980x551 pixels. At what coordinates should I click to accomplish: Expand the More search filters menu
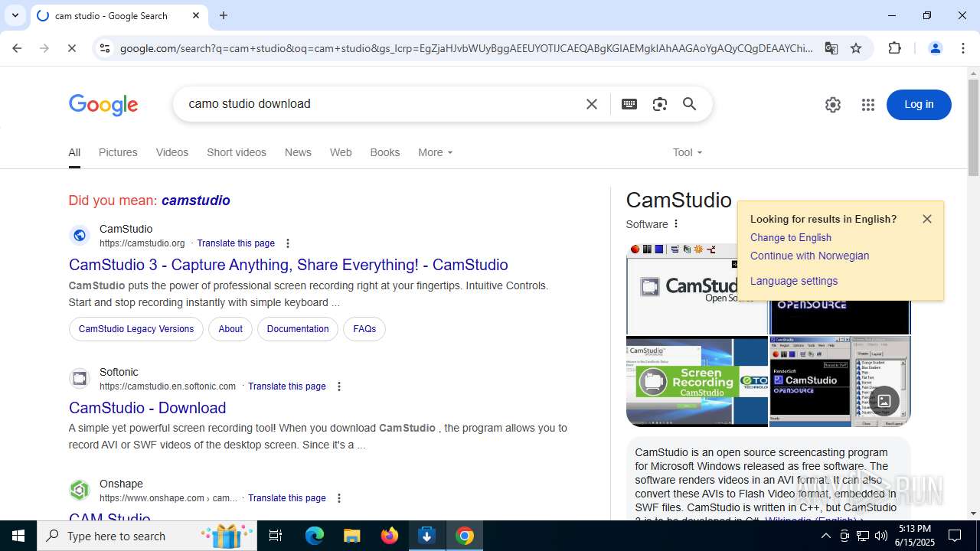(x=436, y=152)
